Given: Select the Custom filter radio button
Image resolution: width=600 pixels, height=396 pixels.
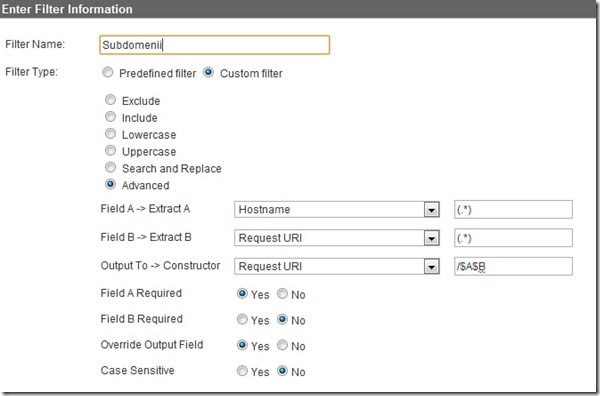Looking at the screenshot, I should pyautogui.click(x=209, y=72).
